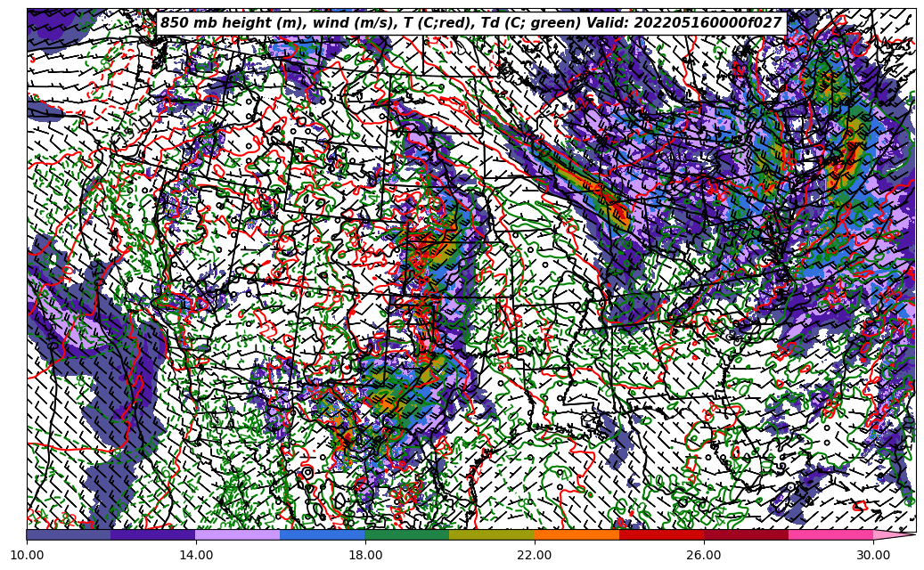Pick the orange 22–24 colorbar segment
The image size is (924, 570).
(x=576, y=534)
